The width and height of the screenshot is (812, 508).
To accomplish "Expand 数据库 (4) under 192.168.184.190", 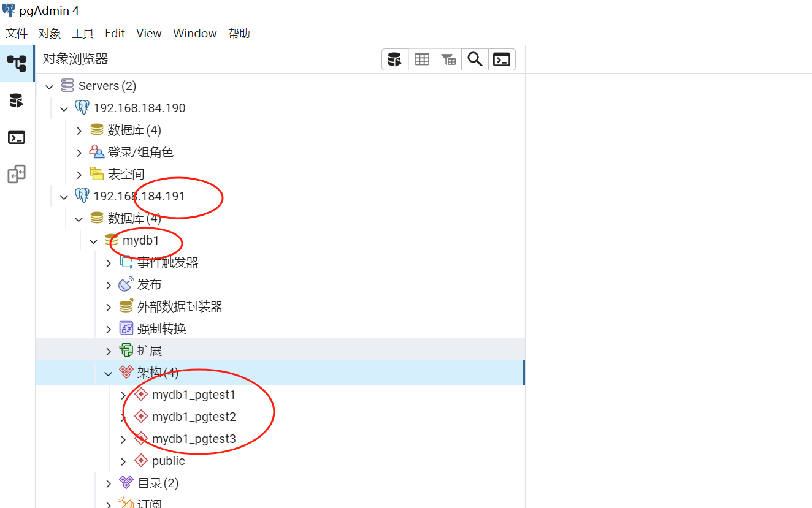I will 79,131.
